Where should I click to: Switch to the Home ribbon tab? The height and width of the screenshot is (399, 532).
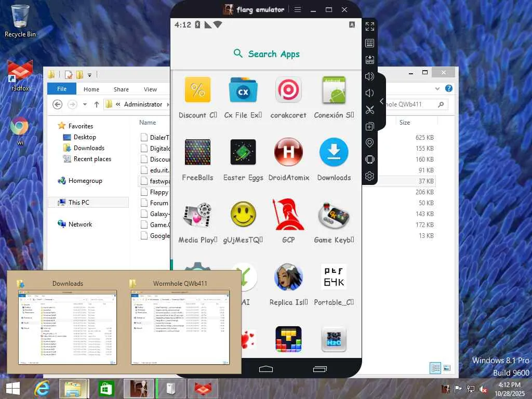[x=91, y=89]
